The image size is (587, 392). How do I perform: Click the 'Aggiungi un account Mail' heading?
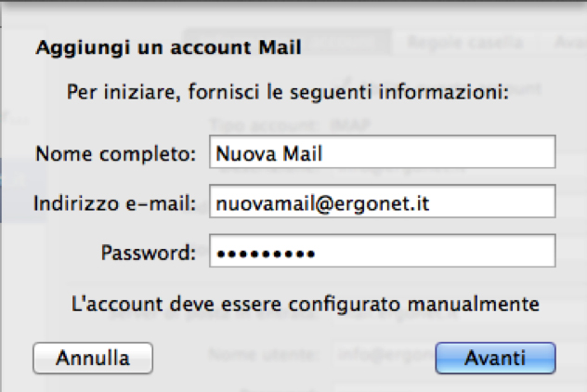point(168,46)
